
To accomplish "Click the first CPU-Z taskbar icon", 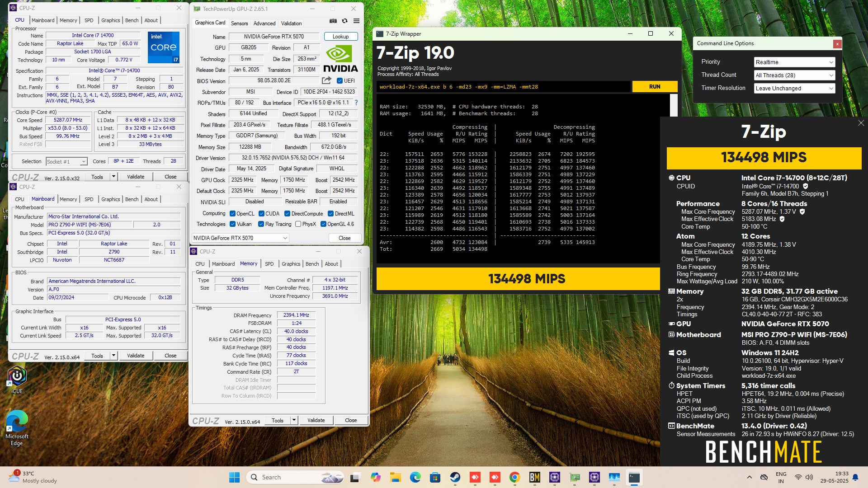I will click(x=555, y=477).
